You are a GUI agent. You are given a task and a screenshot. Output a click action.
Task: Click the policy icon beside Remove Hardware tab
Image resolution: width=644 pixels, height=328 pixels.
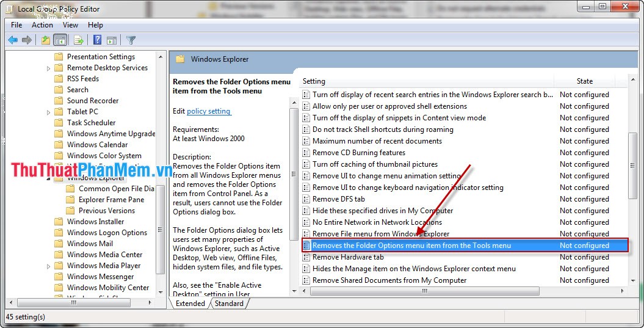306,257
